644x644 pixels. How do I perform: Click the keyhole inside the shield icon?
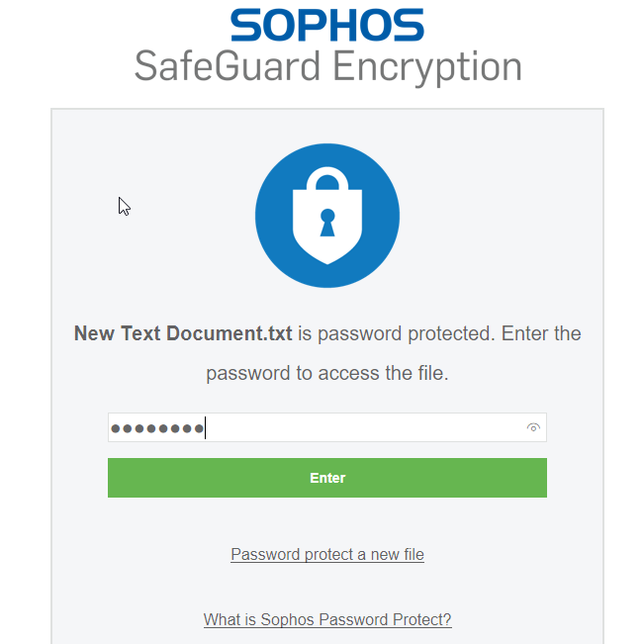coord(327,223)
